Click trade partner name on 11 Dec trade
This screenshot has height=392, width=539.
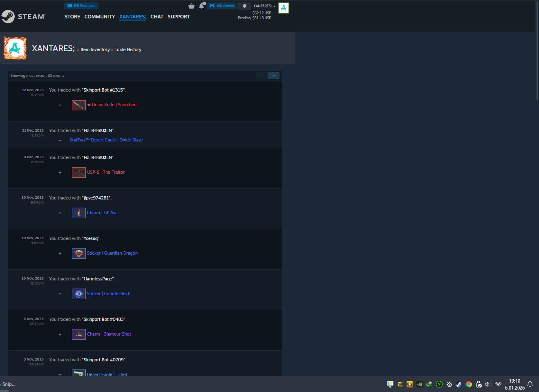[x=98, y=130]
